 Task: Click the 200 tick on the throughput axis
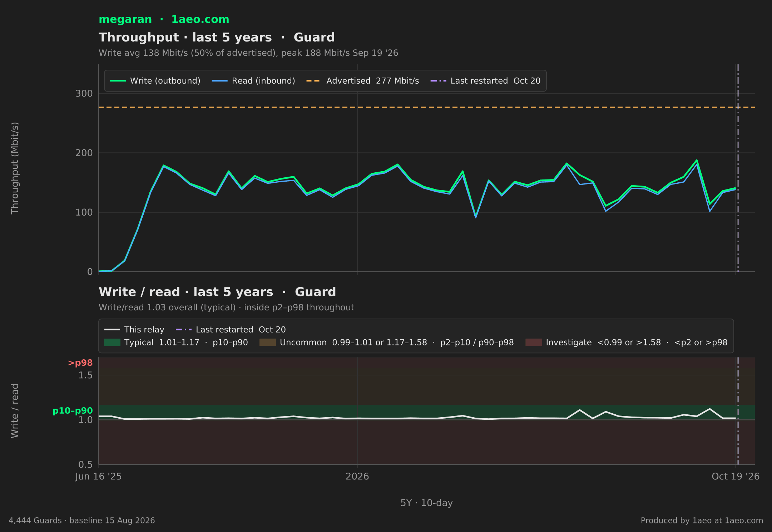pyautogui.click(x=84, y=153)
